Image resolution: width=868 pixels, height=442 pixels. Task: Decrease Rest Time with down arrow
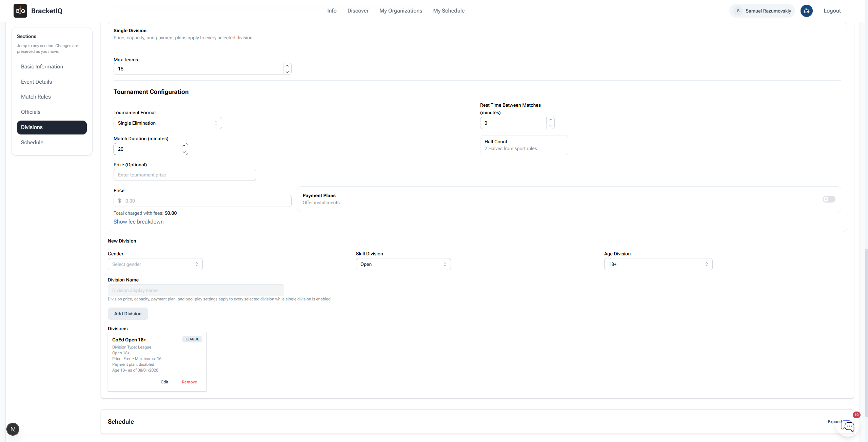point(550,126)
